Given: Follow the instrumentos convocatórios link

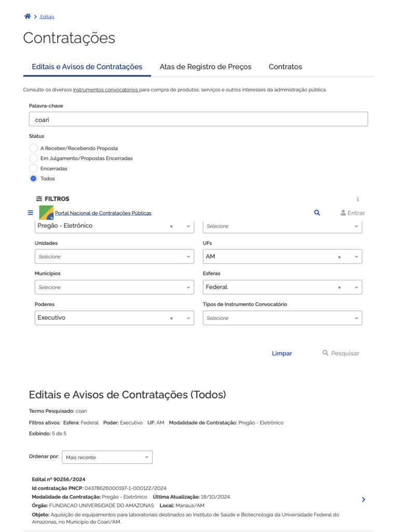Looking at the screenshot, I should coord(105,90).
